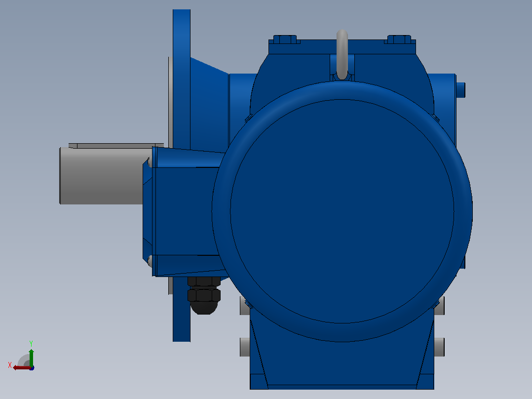Pick the top-left hex bolt on housing
Image resolution: width=532 pixels, height=399 pixels.
(x=285, y=40)
